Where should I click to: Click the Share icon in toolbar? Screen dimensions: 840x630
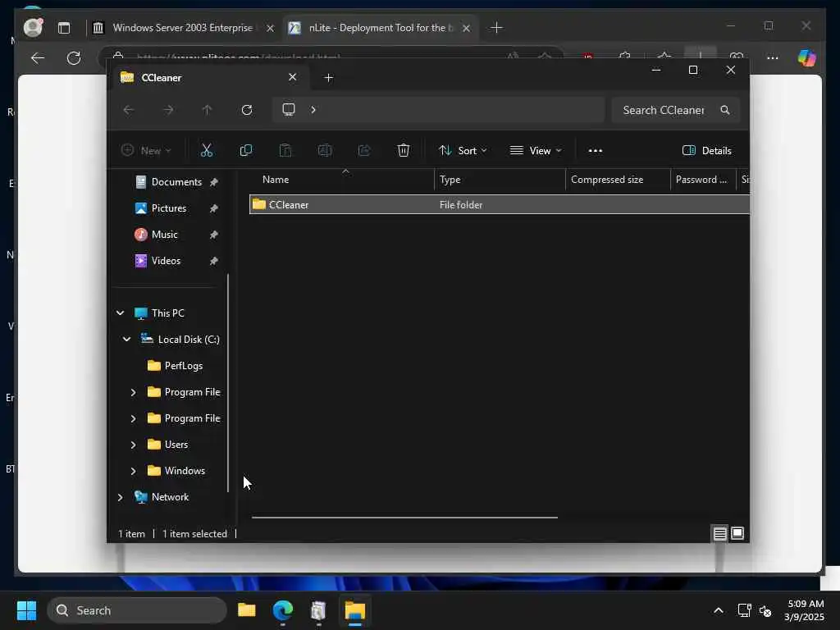pyautogui.click(x=364, y=151)
